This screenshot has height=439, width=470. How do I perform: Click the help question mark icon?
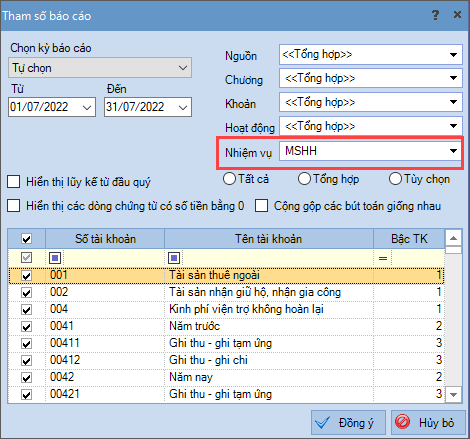(435, 15)
